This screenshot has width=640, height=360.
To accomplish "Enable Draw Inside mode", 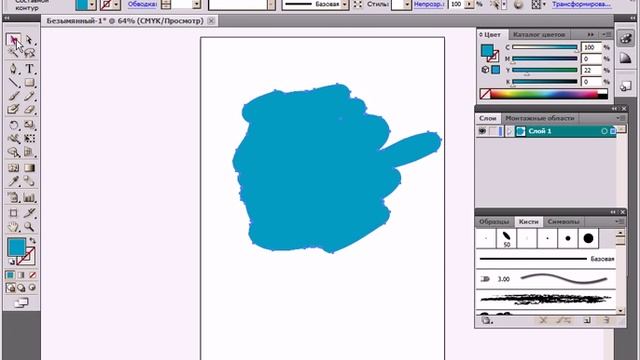I will [x=32, y=288].
